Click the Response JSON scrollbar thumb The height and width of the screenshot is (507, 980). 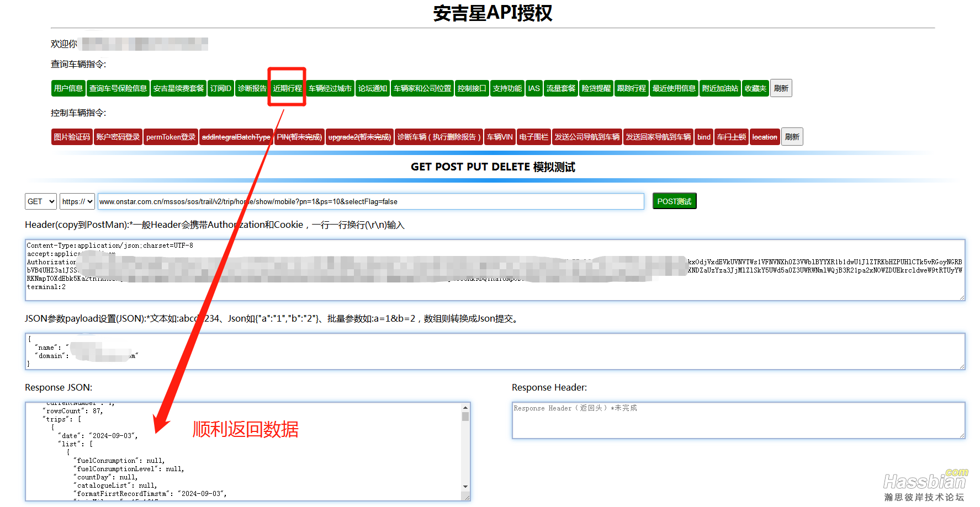click(x=465, y=417)
